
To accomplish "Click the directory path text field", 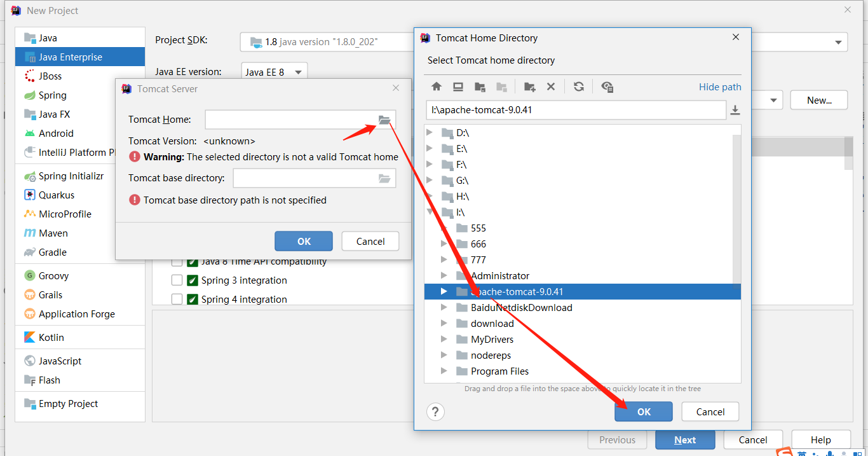I will coord(576,109).
